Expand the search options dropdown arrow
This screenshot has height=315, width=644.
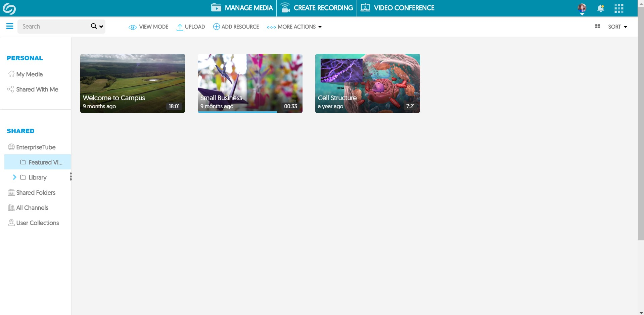click(101, 27)
